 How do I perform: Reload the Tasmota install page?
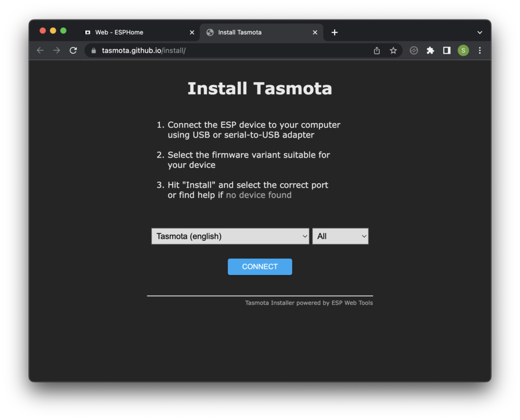[x=73, y=50]
